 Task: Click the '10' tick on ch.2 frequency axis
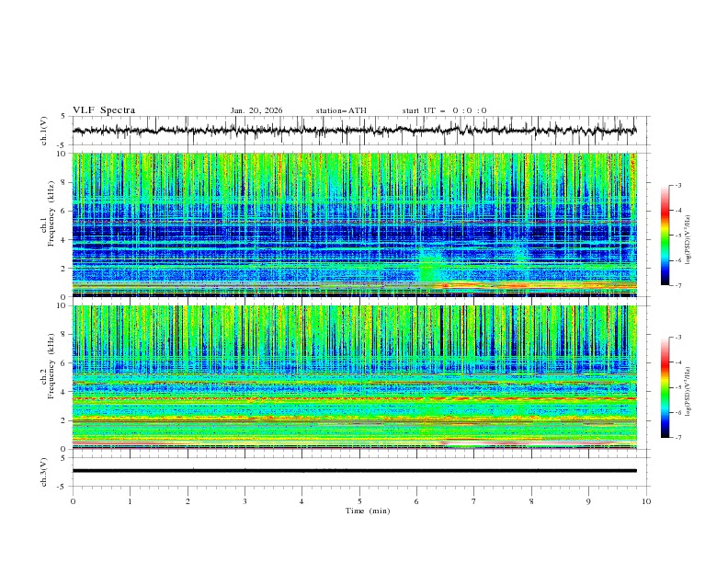click(x=63, y=305)
